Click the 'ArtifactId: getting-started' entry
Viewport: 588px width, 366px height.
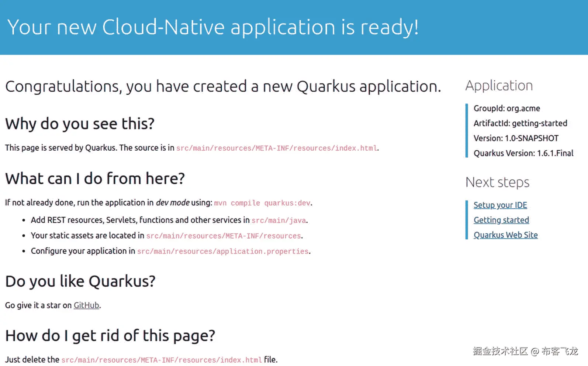(520, 123)
